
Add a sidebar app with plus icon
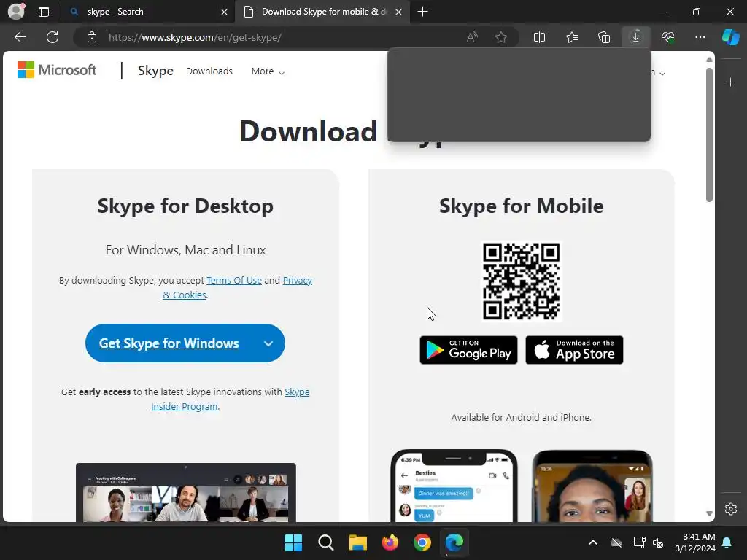coord(730,82)
